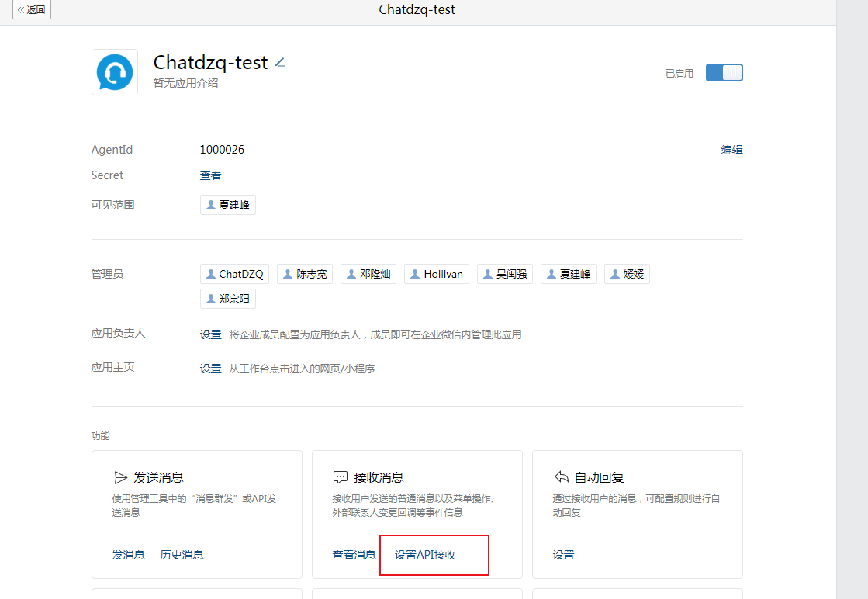Image resolution: width=868 pixels, height=599 pixels.
Task: Select the 夏建峰 administrator tag
Action: pyautogui.click(x=569, y=274)
